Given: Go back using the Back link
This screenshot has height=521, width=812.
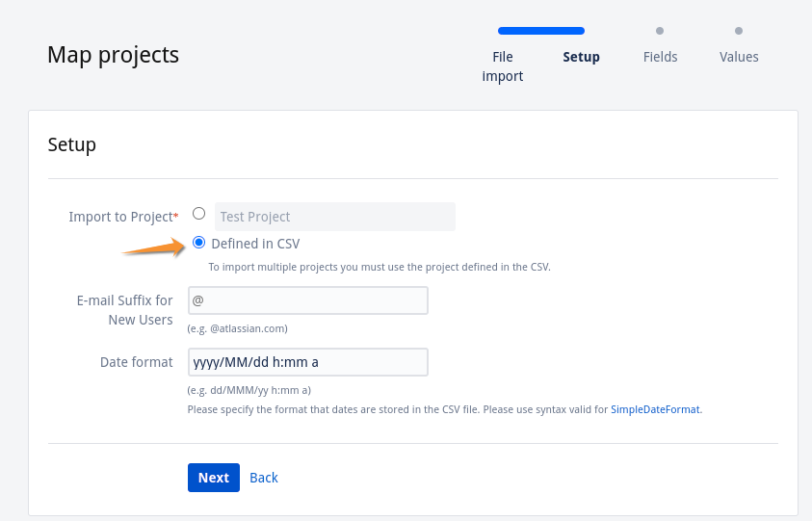Looking at the screenshot, I should 264,478.
